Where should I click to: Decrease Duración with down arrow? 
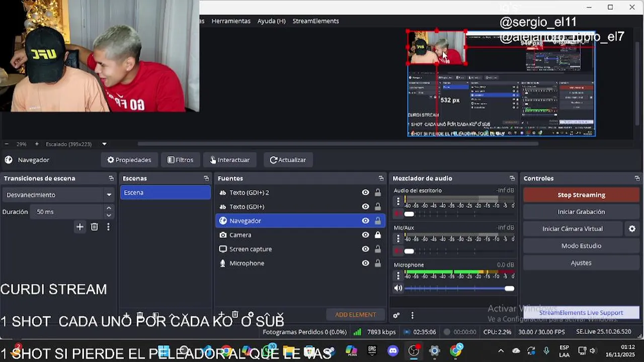coord(109,215)
